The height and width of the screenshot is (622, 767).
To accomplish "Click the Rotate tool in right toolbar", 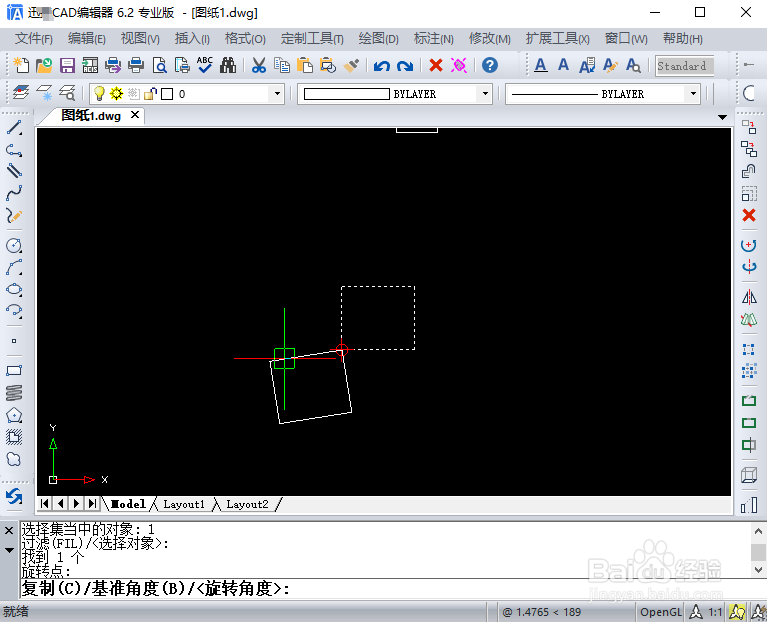I will 749,244.
